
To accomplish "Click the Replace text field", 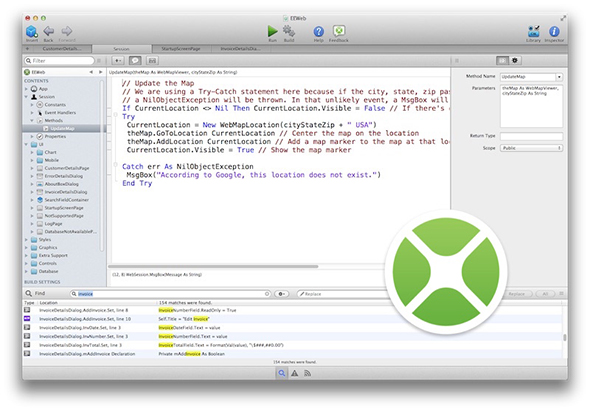I will click(x=342, y=294).
